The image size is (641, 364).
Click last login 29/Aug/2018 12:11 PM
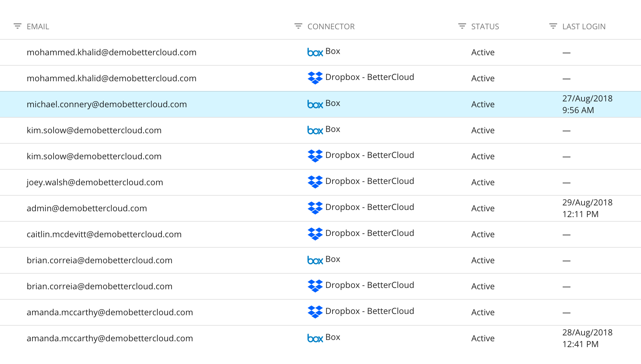click(x=587, y=208)
